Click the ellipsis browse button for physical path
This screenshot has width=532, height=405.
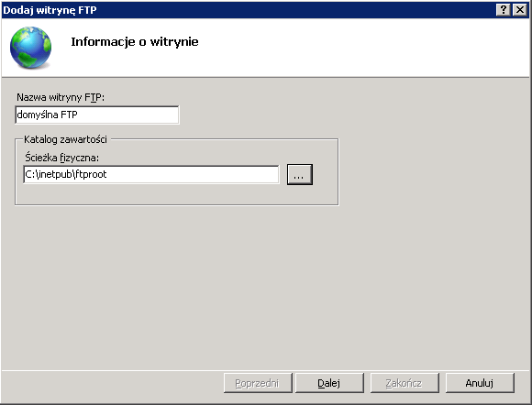coord(300,174)
